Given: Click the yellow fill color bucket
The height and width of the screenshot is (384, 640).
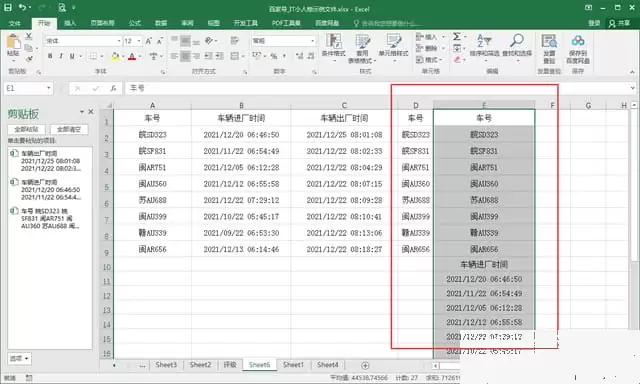Looking at the screenshot, I should (115, 56).
